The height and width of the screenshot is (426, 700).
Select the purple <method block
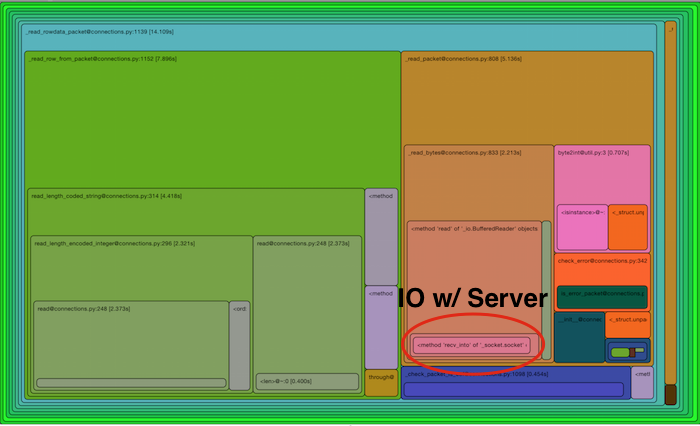pos(381,327)
